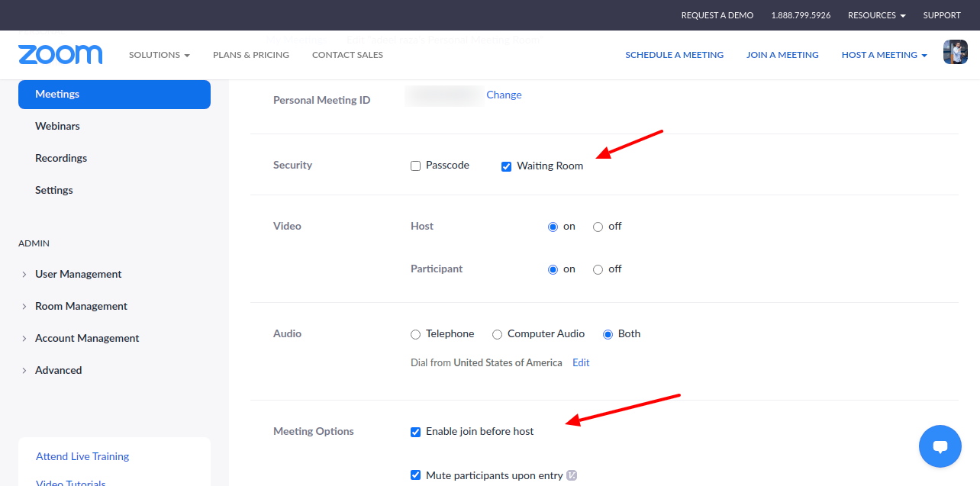
Task: Click the Zoom logo
Action: point(60,54)
